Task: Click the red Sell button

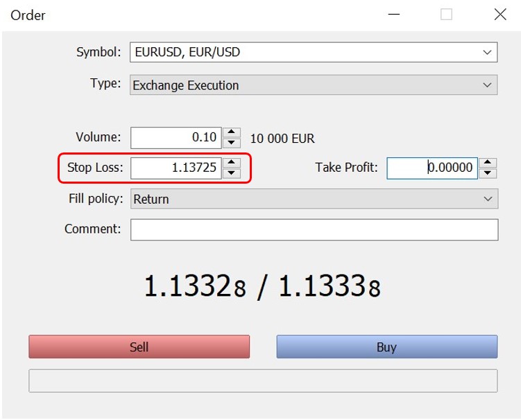Action: [139, 347]
